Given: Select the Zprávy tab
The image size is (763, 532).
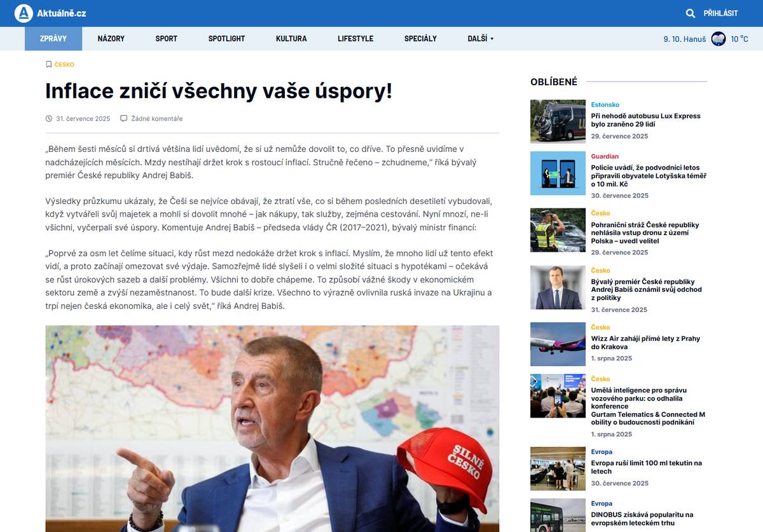Looking at the screenshot, I should tap(53, 39).
